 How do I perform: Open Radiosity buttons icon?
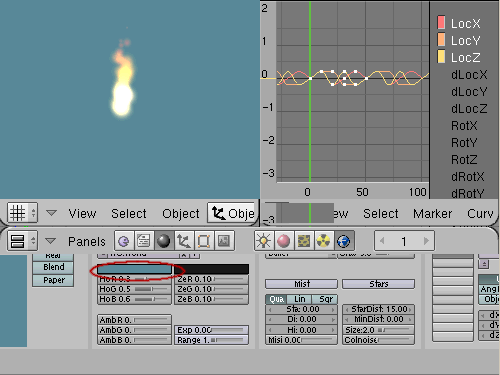pyautogui.click(x=324, y=241)
